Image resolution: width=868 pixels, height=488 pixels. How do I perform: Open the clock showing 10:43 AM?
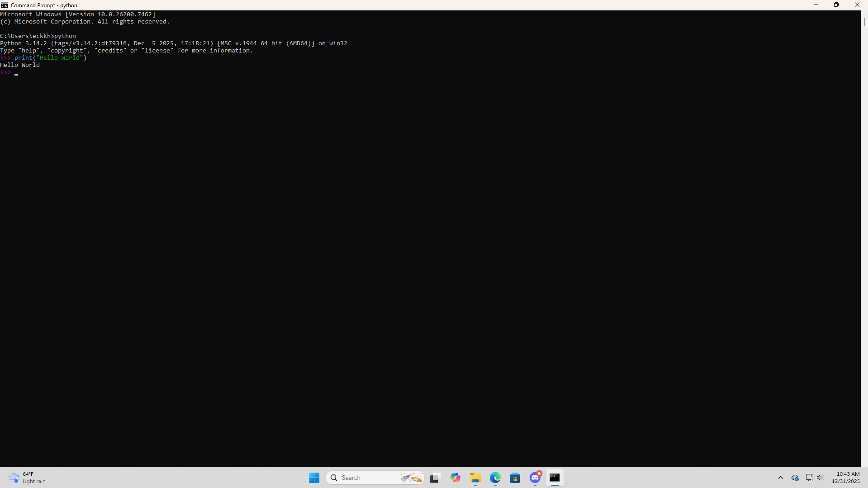[845, 478]
